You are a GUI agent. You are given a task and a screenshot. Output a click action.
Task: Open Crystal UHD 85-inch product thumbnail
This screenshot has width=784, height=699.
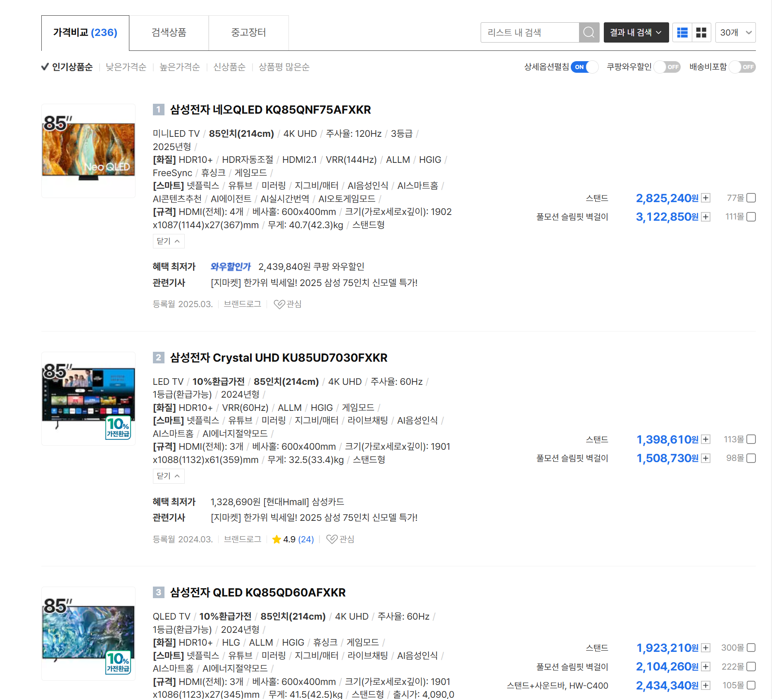88,399
